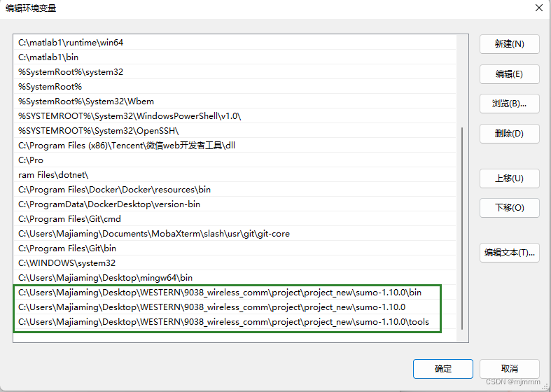Image resolution: width=551 pixels, height=392 pixels.
Task: Select C:\Program Files\Git\cmd entry
Action: click(x=235, y=219)
